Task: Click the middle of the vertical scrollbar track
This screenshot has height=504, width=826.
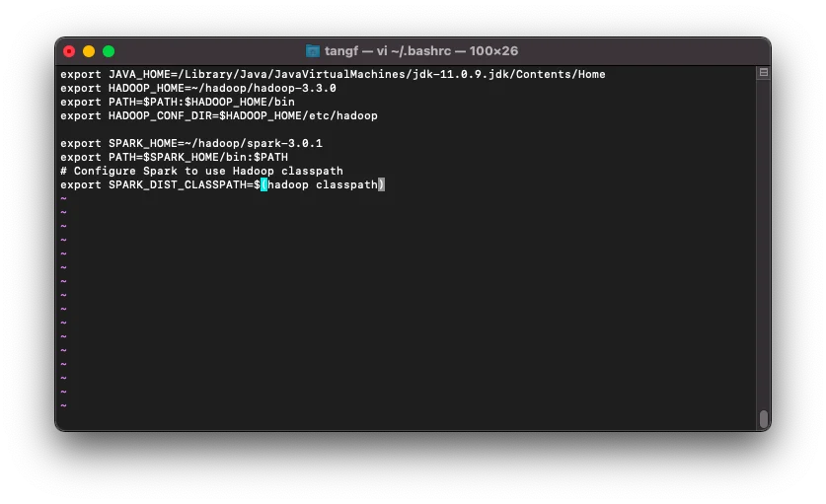Action: pyautogui.click(x=763, y=247)
